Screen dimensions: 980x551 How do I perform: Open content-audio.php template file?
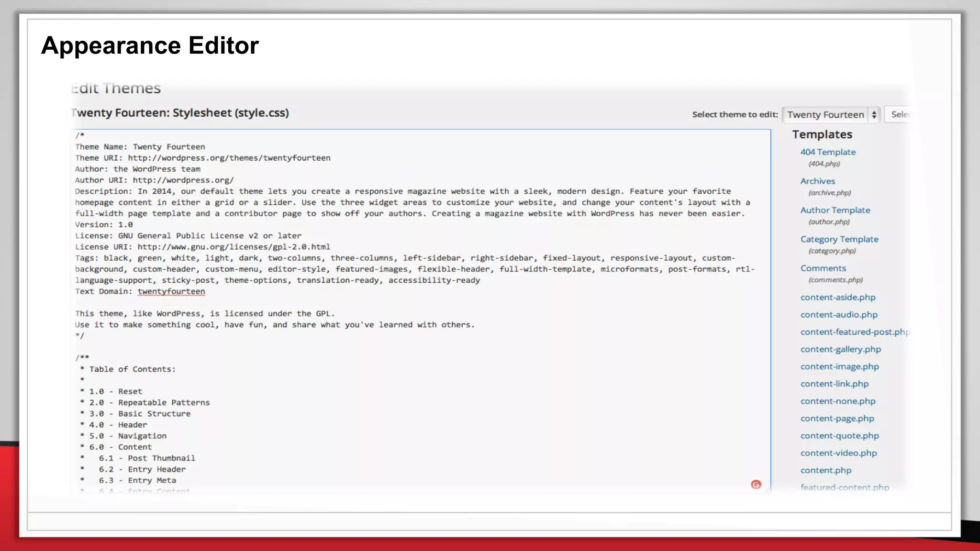pos(839,315)
